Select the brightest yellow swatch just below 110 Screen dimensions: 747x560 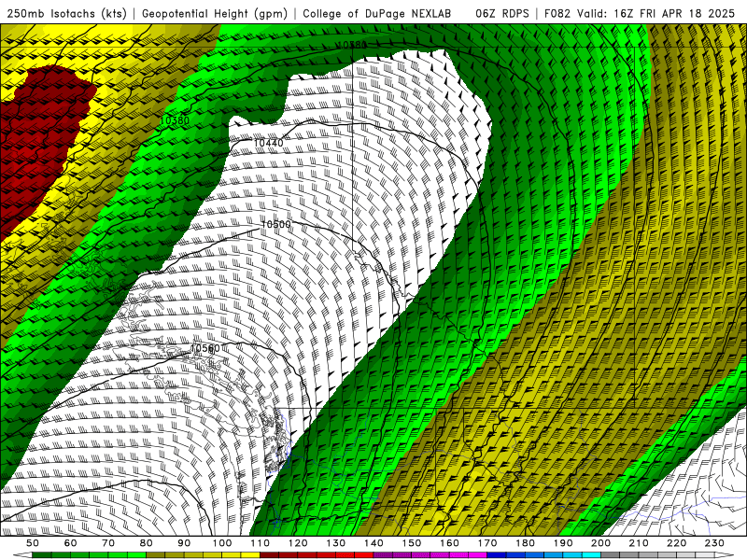(250, 555)
